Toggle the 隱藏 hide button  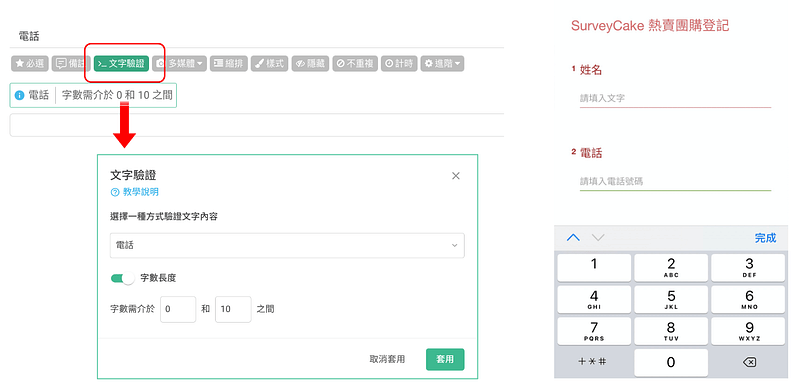[x=310, y=64]
